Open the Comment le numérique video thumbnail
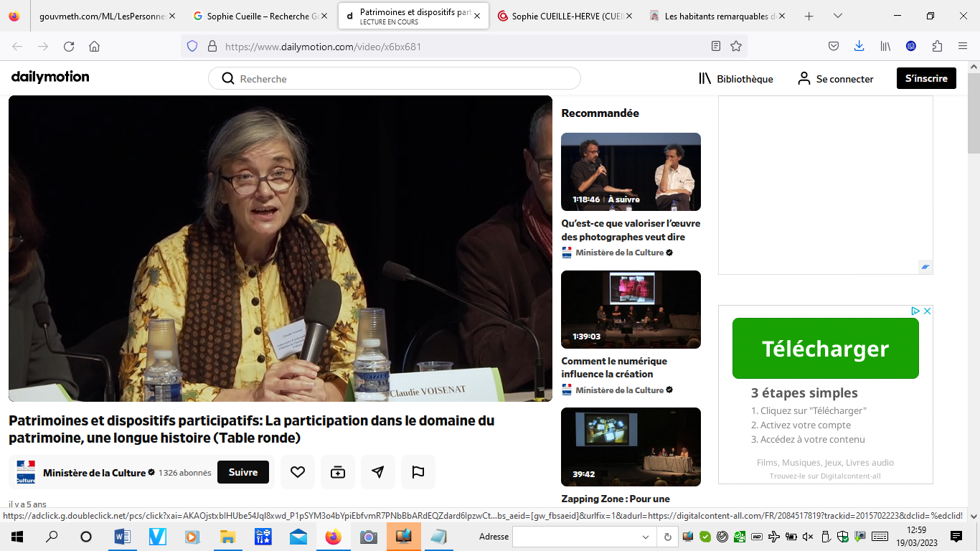Image resolution: width=980 pixels, height=551 pixels. [x=631, y=309]
